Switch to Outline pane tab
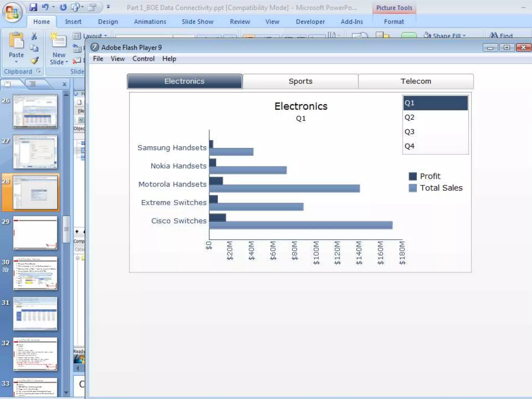Image resolution: width=532 pixels, height=399 pixels. click(33, 84)
